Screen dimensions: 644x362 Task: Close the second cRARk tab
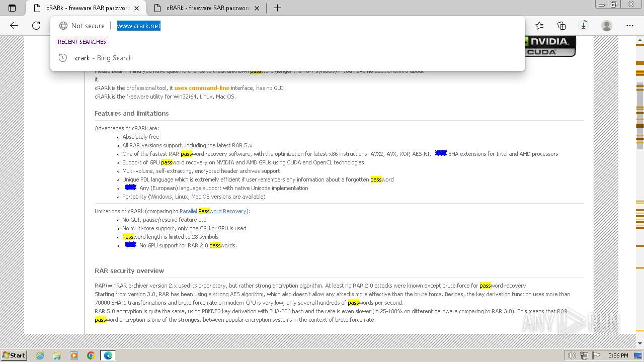pyautogui.click(x=257, y=8)
